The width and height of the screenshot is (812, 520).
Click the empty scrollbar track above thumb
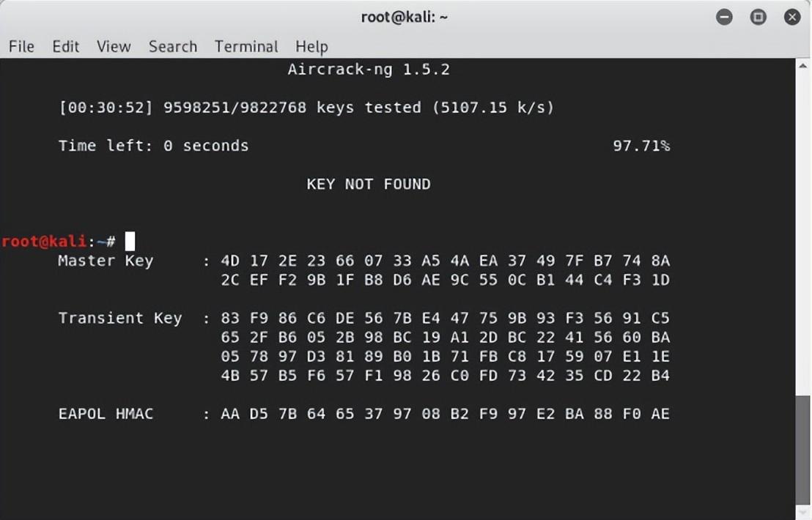pyautogui.click(x=802, y=233)
